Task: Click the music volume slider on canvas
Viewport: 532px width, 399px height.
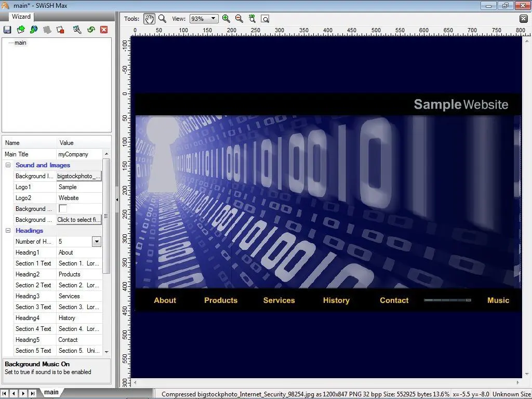Action: click(x=447, y=300)
